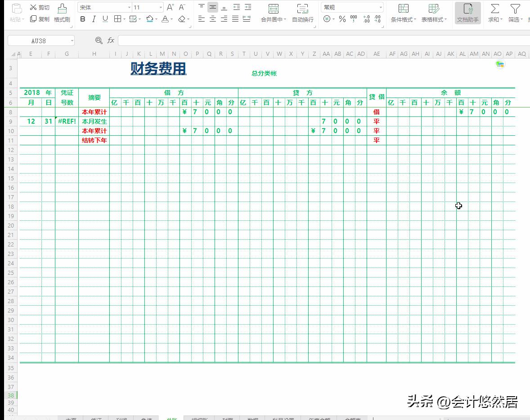Viewport: 530px width, 420px height.
Task: Enable 自动换行 wrap text
Action: (303, 13)
